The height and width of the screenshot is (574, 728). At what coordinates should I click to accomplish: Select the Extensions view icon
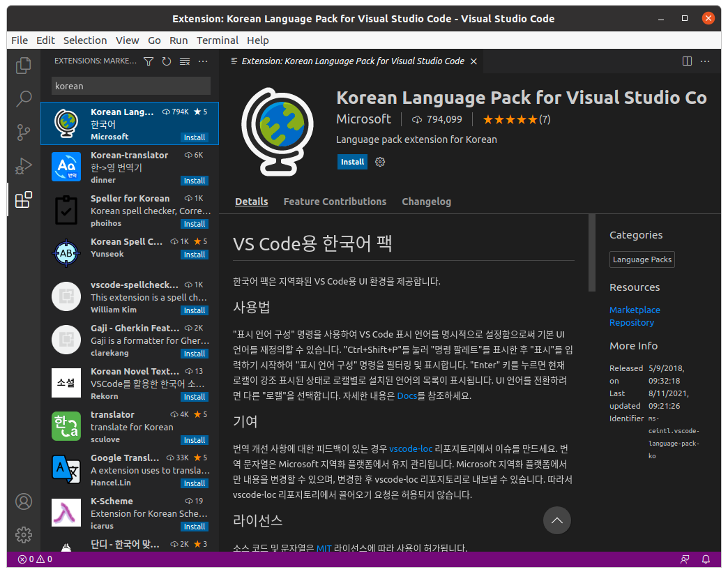pyautogui.click(x=23, y=199)
